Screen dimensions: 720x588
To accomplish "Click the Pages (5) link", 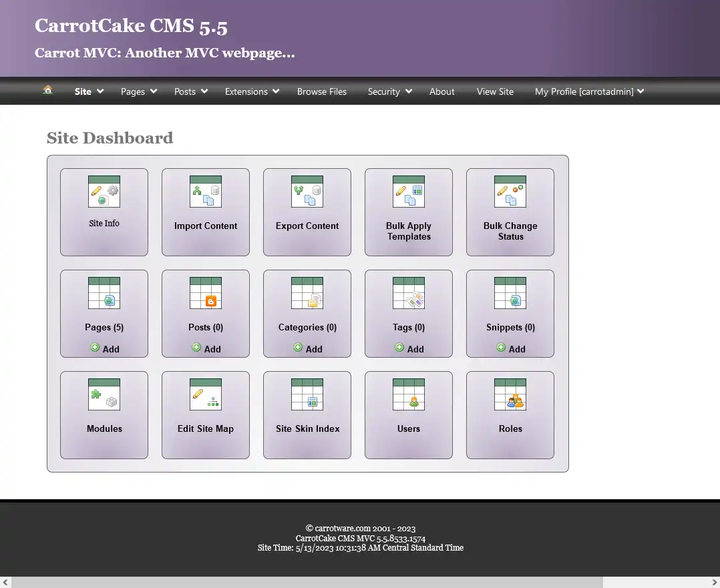I will (104, 327).
